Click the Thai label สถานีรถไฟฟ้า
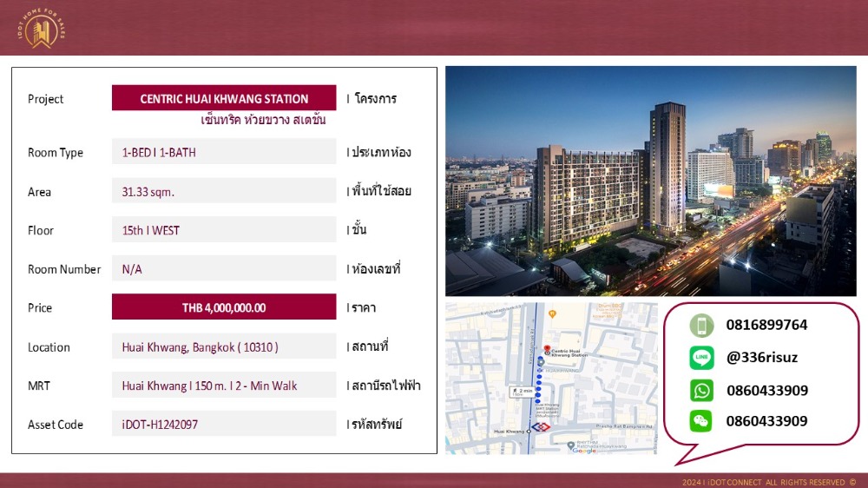This screenshot has width=868, height=488. tap(386, 385)
